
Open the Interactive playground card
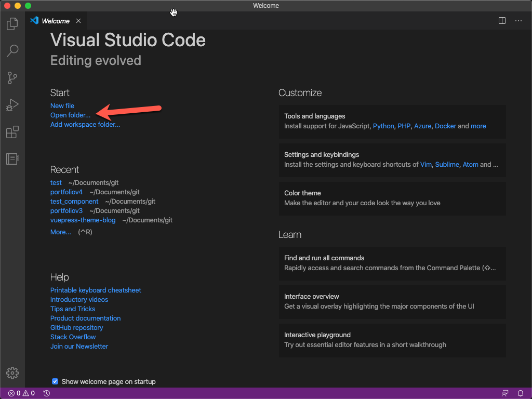click(392, 340)
